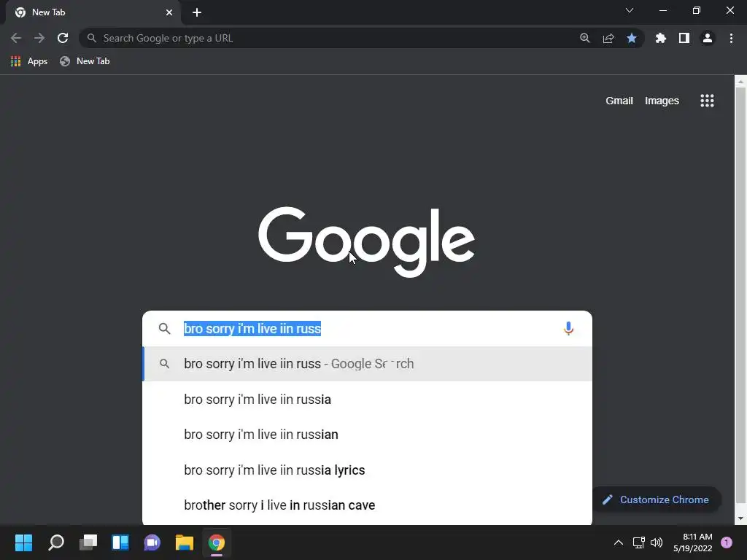Open Teams Chat on taskbar
747x560 pixels.
152,542
